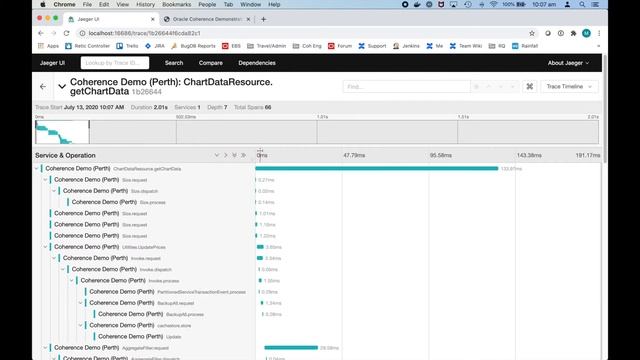The image size is (640, 360).
Task: Open the RQ bookmark folder
Action: pos(497,46)
